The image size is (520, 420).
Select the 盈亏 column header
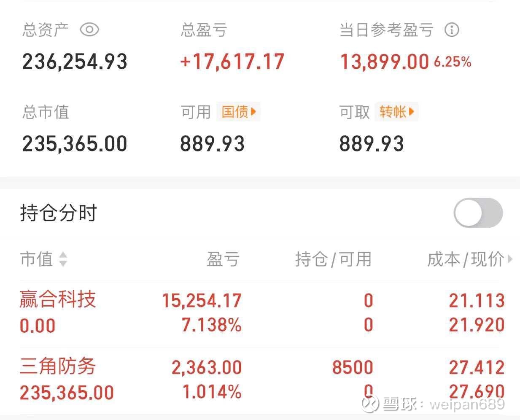tap(223, 259)
